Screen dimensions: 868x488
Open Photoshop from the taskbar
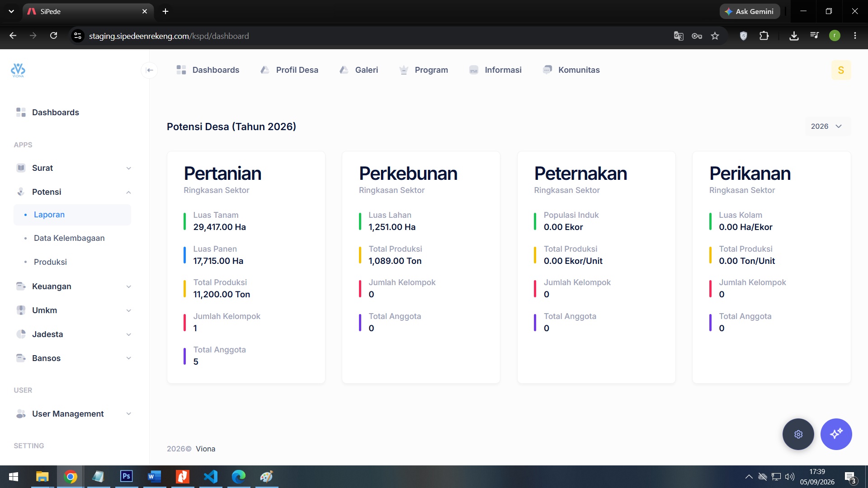pos(127,476)
